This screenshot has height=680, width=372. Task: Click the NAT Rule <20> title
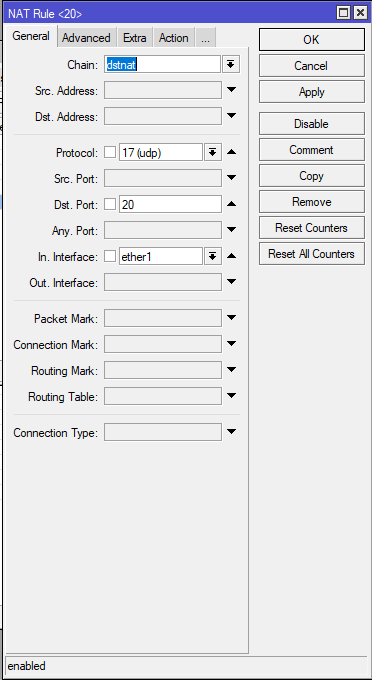45,14
